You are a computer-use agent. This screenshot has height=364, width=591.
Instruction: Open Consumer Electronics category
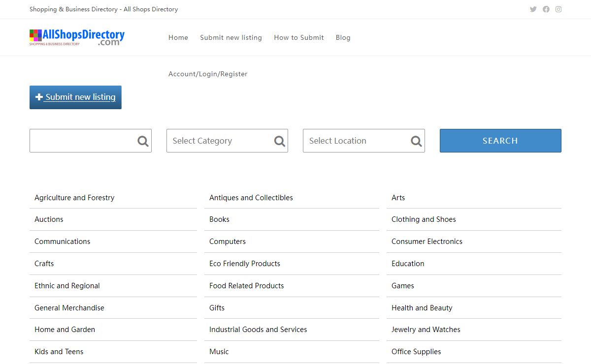point(427,242)
